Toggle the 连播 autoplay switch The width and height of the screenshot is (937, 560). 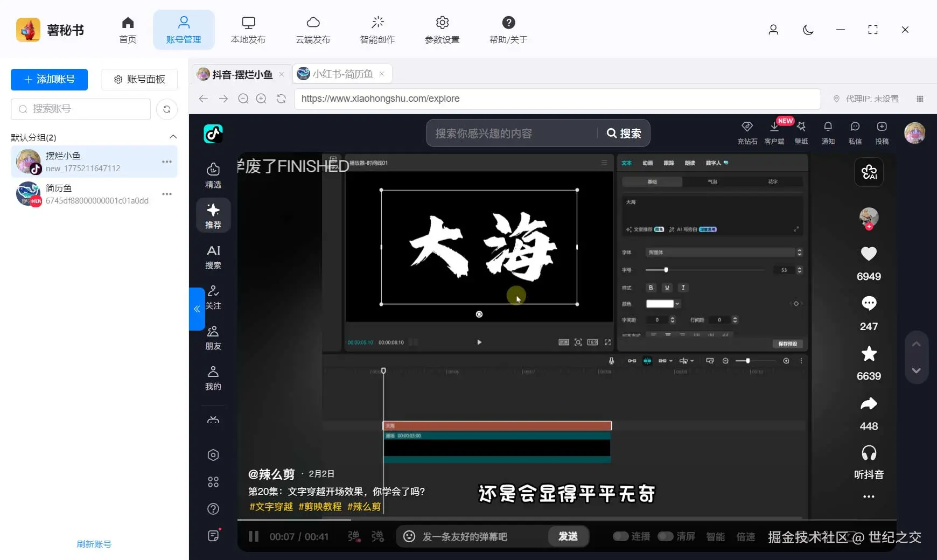click(x=621, y=536)
